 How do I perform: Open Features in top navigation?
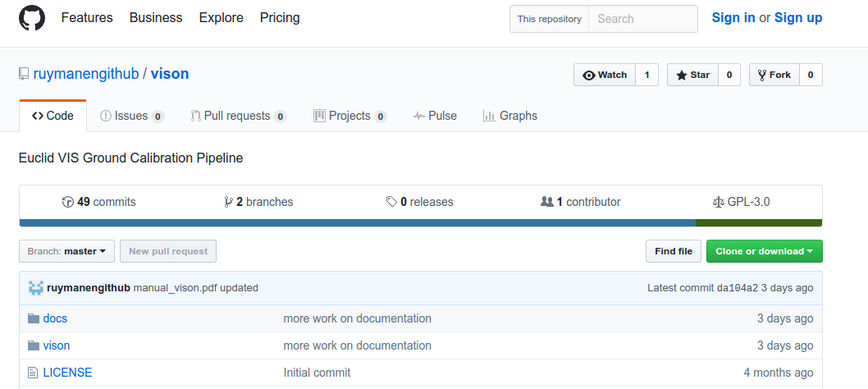click(x=87, y=18)
